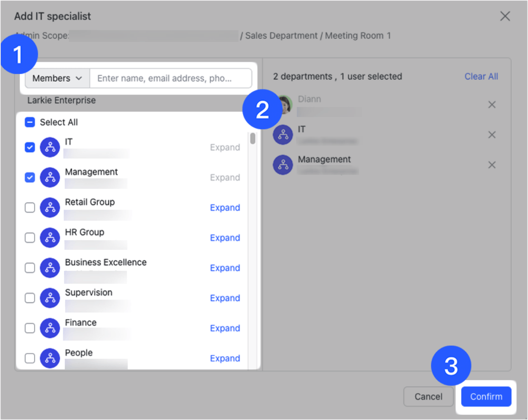Click the IT icon in the selected panel

click(x=283, y=135)
